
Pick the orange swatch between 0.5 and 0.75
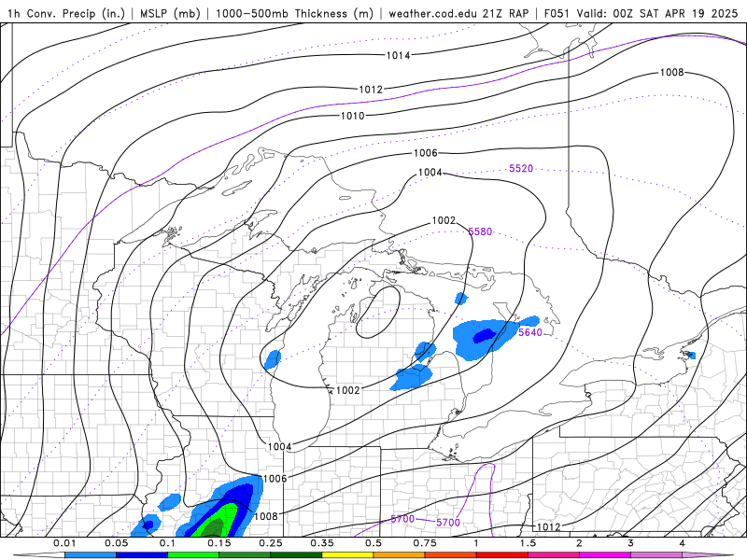point(400,555)
